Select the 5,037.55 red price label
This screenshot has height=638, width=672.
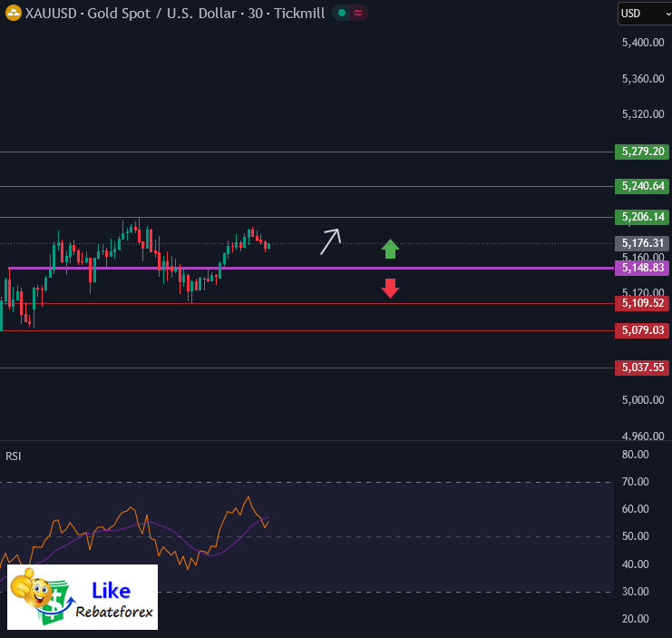[641, 368]
